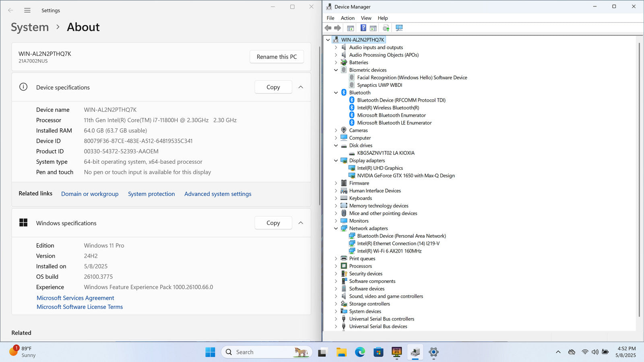The height and width of the screenshot is (362, 644).
Task: Click the Update device driver toolbar icon
Action: pos(386,28)
